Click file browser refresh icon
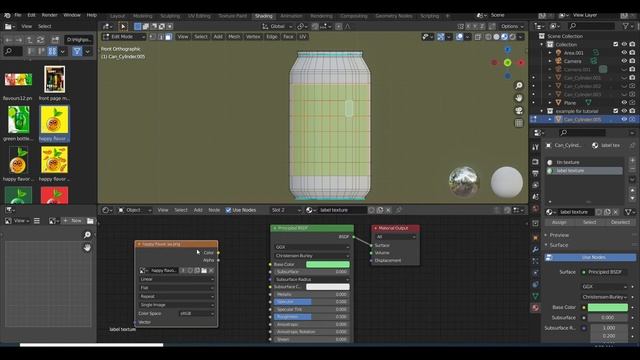 coord(40,40)
